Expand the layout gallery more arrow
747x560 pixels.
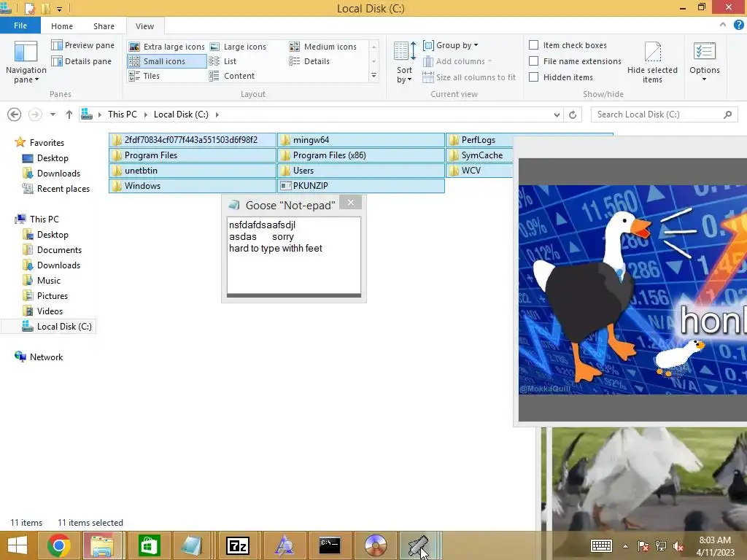click(374, 76)
